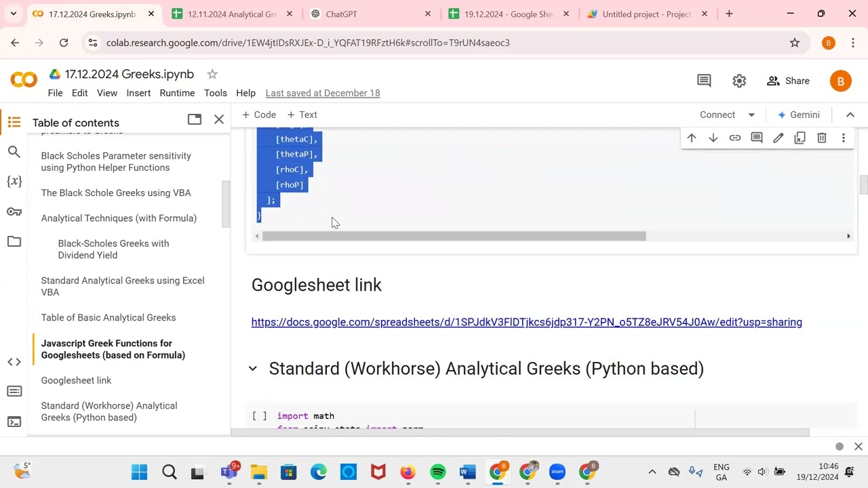868x488 pixels.
Task: Open Zoom from the taskbar
Action: (557, 472)
